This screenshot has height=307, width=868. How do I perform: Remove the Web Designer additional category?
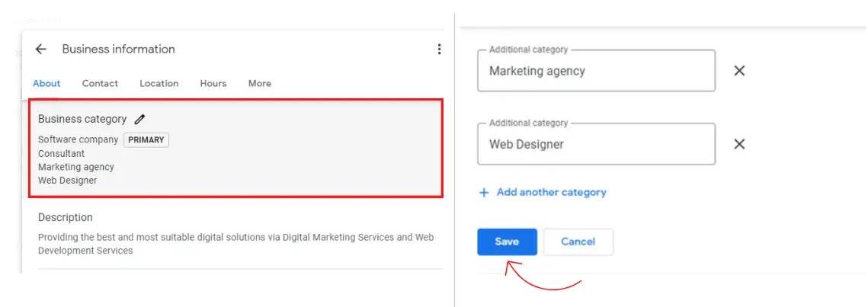click(x=738, y=144)
